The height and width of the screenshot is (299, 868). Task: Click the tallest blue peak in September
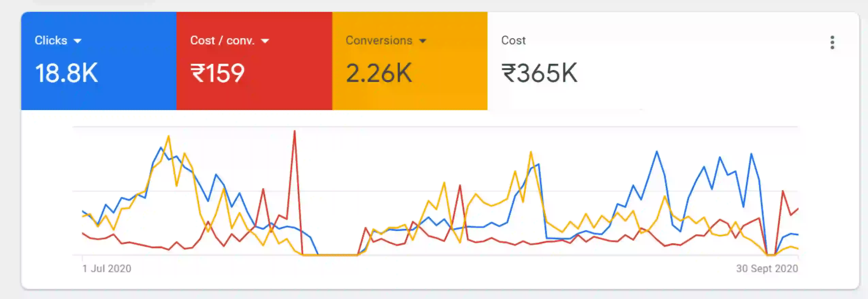(657, 152)
